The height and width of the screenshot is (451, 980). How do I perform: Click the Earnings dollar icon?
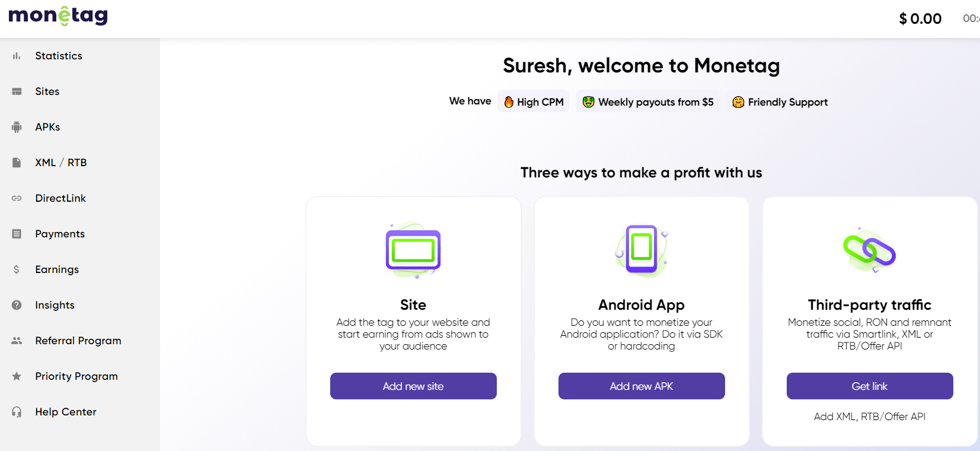(17, 269)
